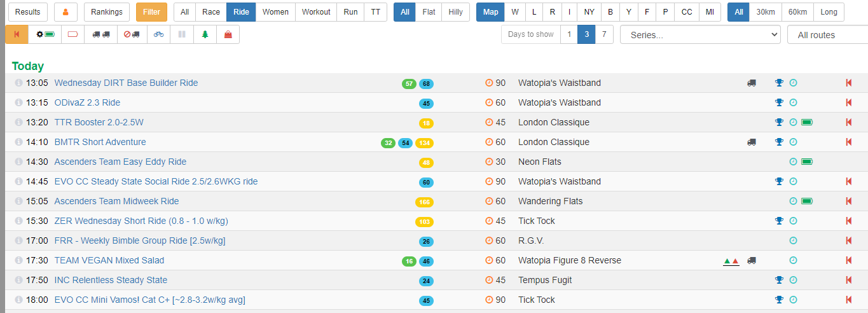The image size is (868, 313).
Task: Toggle the blue bicycle filter icon
Action: 158,34
